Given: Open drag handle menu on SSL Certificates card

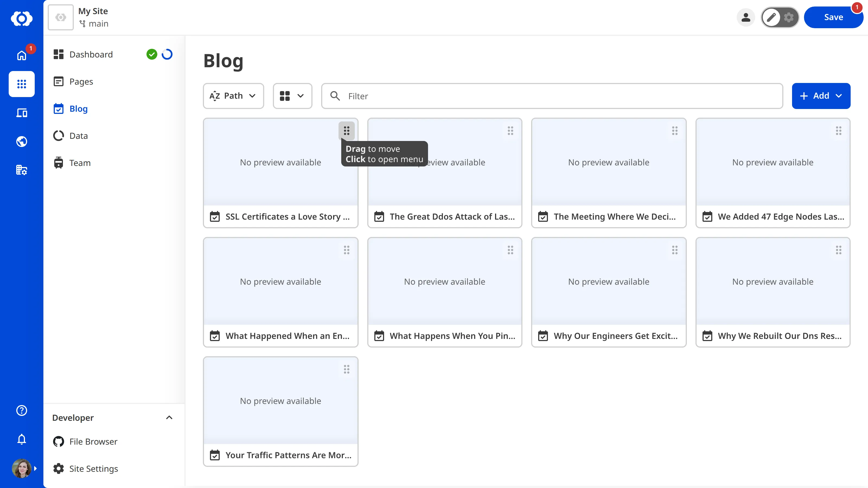Looking at the screenshot, I should point(346,131).
